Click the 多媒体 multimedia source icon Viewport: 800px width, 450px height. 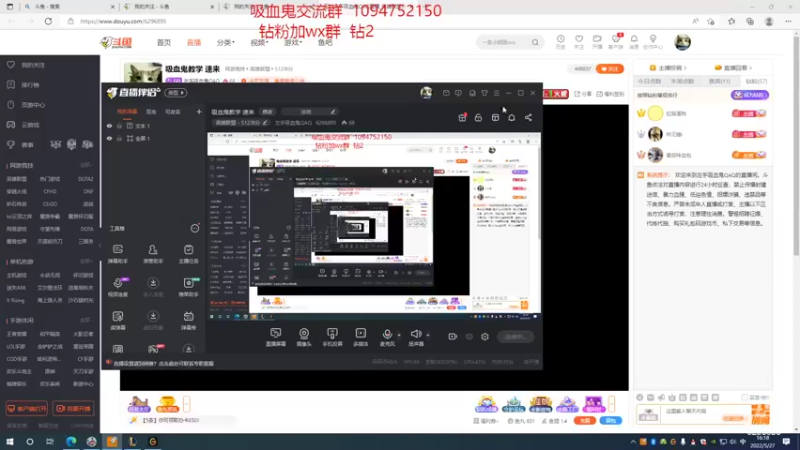pos(361,334)
